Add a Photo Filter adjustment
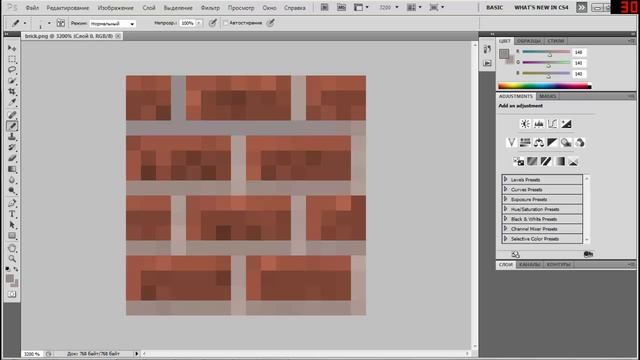 coord(566,142)
